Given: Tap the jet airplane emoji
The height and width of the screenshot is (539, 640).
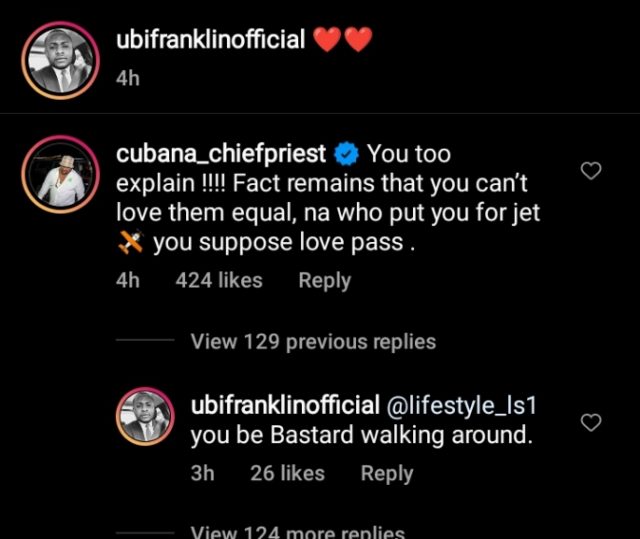Looking at the screenshot, I should coord(131,241).
